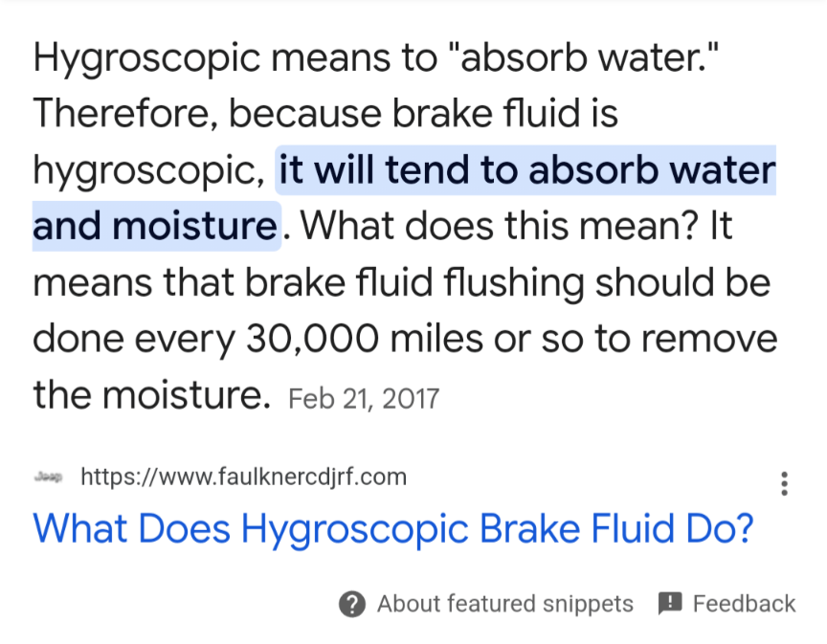Click the 'Feedback' text link
Image resolution: width=827 pixels, height=644 pixels.
pos(744,604)
